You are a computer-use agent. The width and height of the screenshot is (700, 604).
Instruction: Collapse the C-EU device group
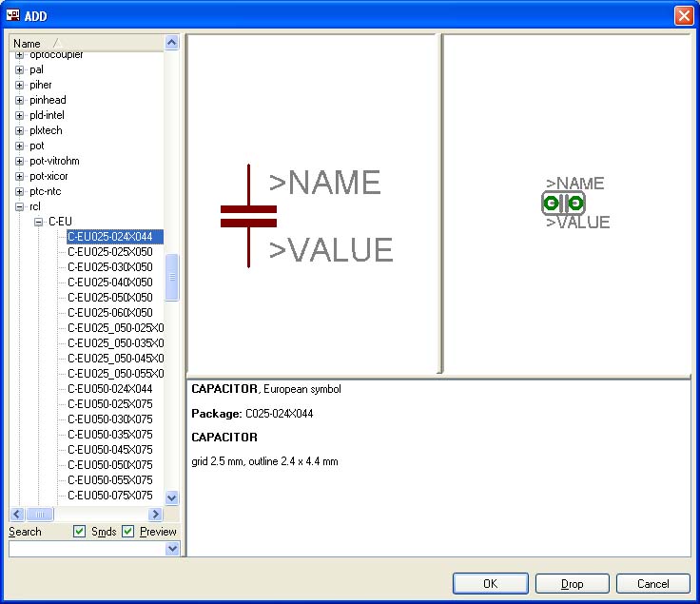point(38,222)
